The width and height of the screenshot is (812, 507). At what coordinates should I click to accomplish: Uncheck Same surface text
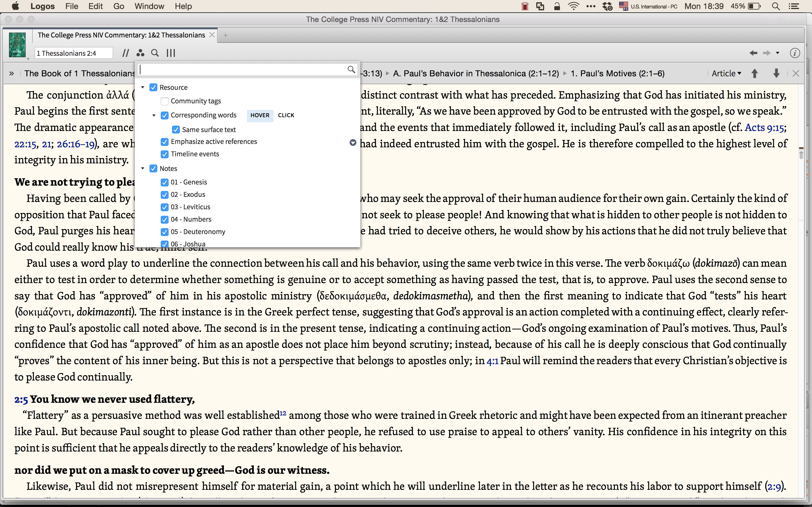tap(176, 130)
